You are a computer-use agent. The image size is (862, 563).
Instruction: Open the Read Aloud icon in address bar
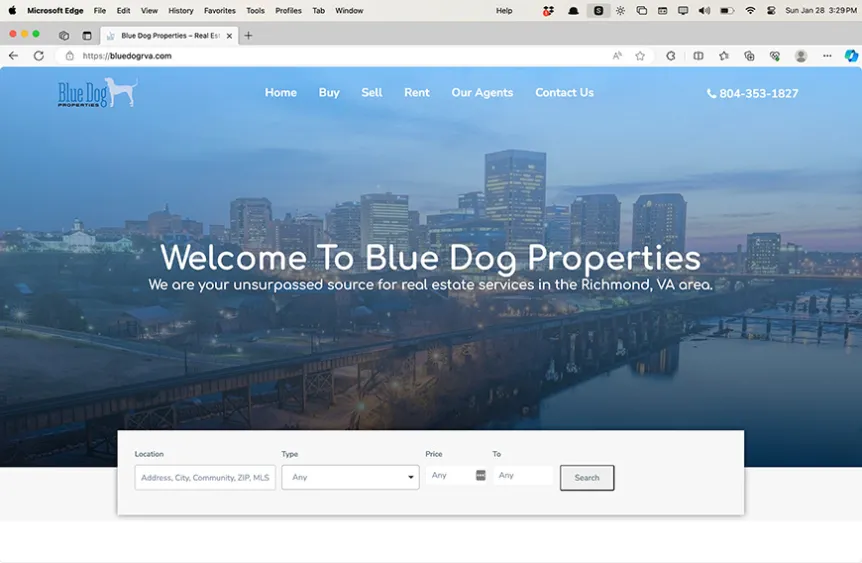coord(617,56)
